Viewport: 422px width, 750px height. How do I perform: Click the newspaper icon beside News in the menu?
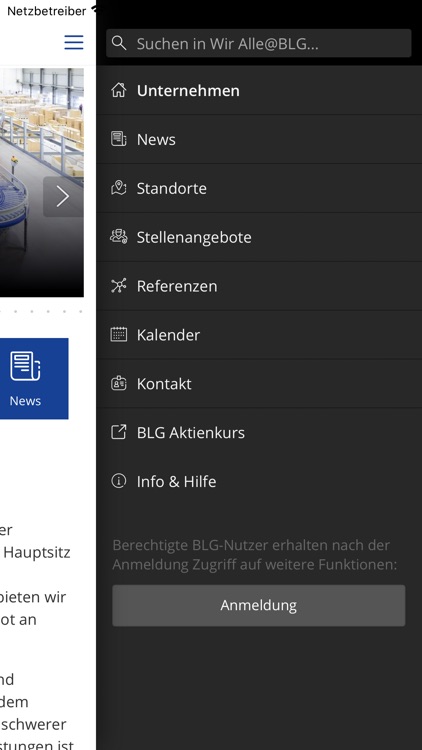click(119, 139)
